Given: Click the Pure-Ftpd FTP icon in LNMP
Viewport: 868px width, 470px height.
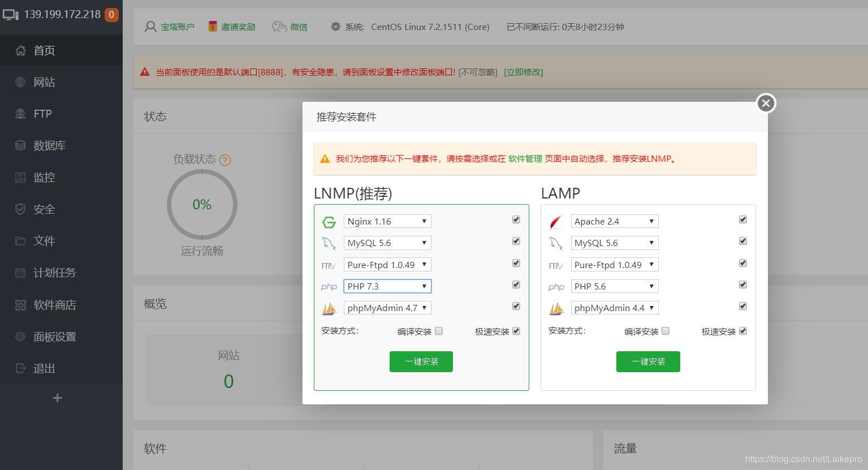Looking at the screenshot, I should pyautogui.click(x=329, y=265).
